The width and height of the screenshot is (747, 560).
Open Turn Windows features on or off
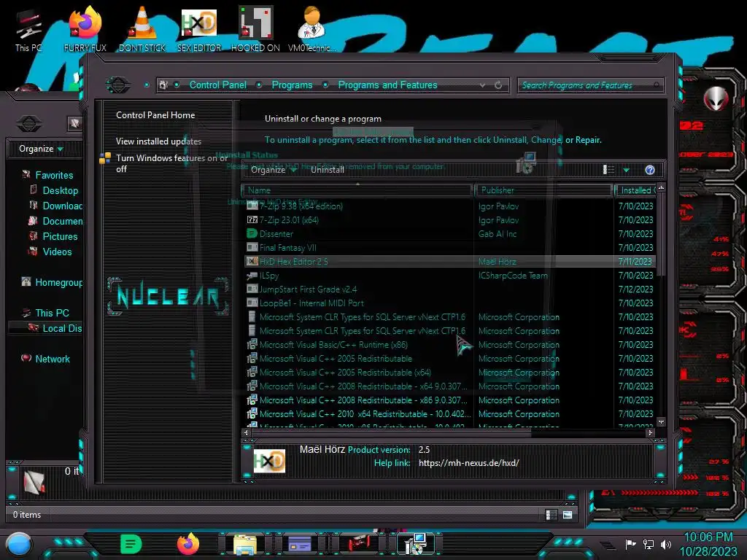point(171,163)
